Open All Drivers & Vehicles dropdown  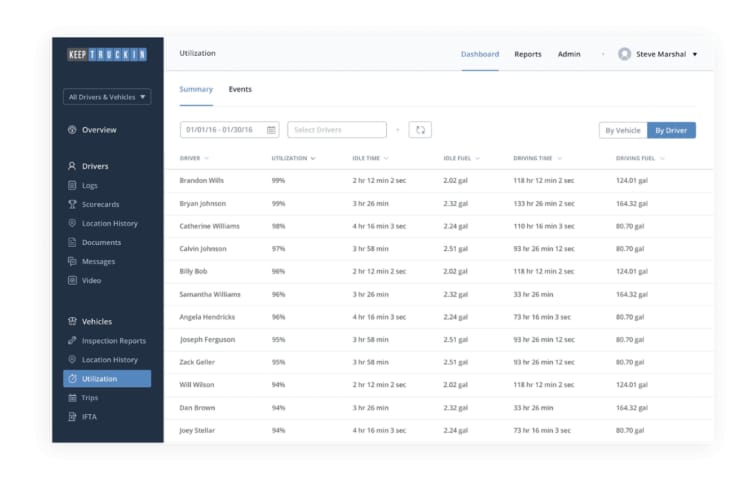[x=107, y=97]
